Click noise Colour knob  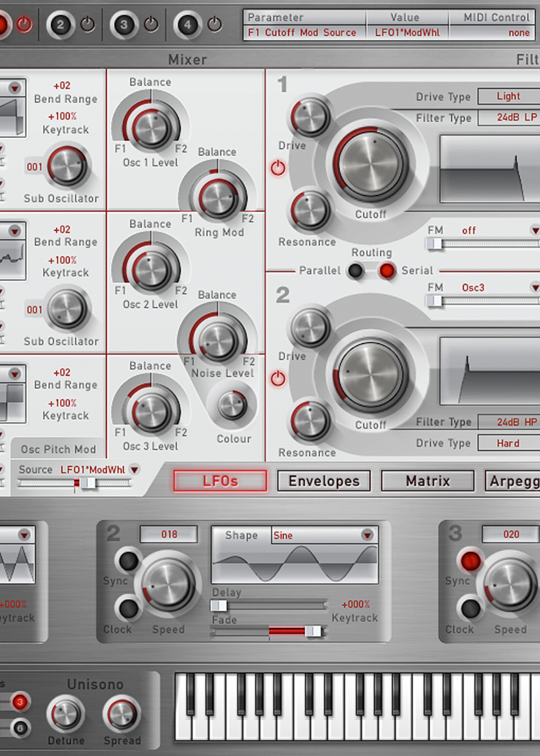tap(232, 405)
